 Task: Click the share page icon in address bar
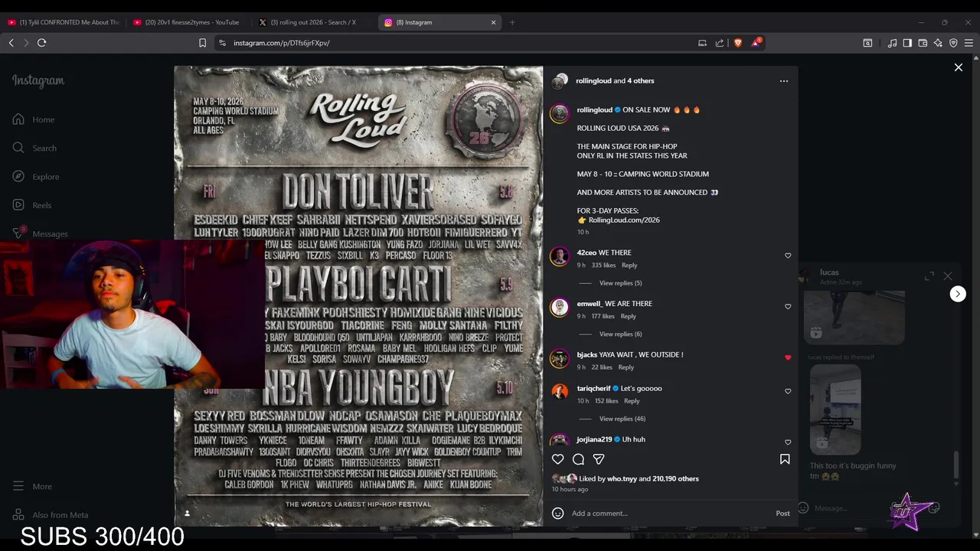[720, 43]
